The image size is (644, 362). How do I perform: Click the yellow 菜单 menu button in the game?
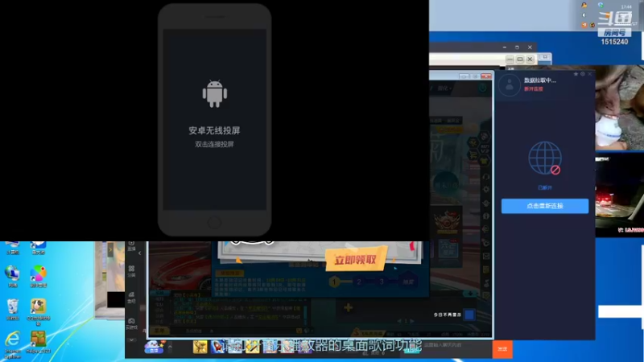click(x=159, y=331)
